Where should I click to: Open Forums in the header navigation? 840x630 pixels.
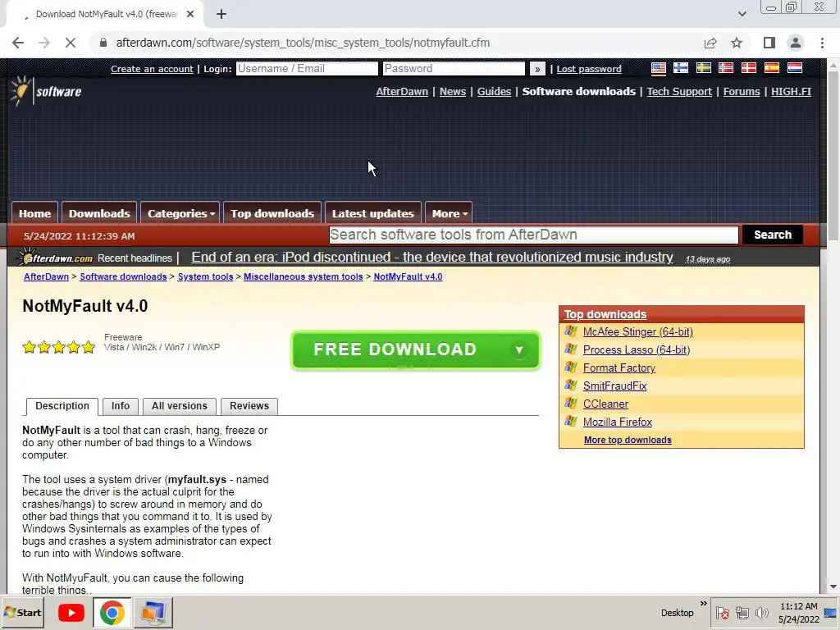(742, 92)
